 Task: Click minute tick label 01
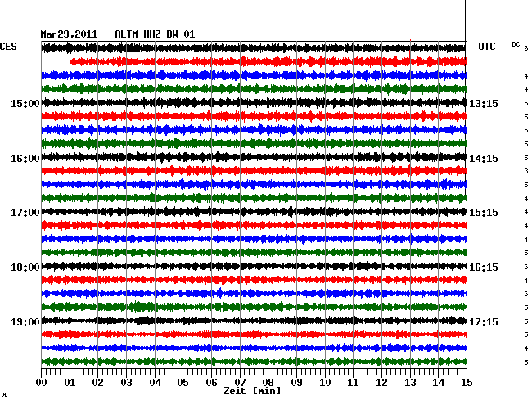point(70,383)
